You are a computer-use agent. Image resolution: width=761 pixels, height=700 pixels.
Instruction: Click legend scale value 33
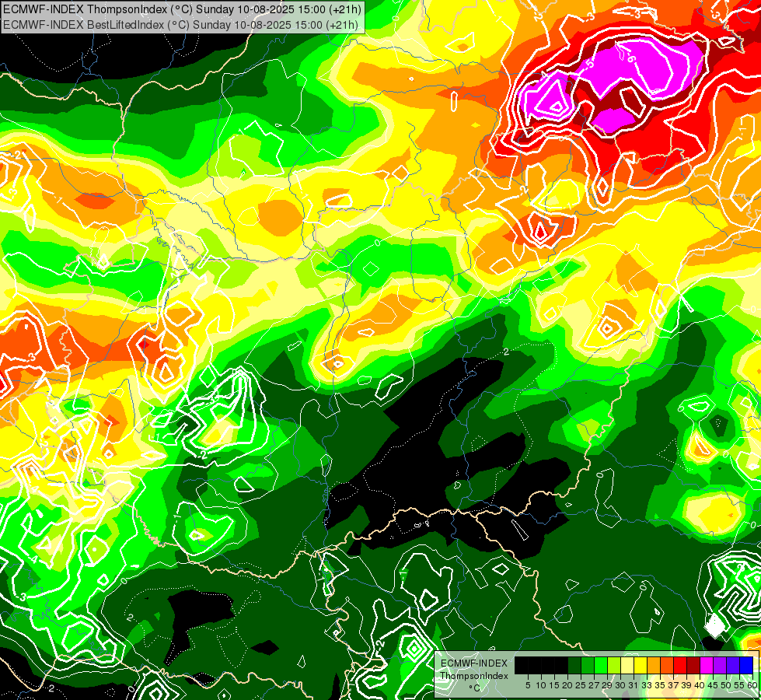[x=647, y=685]
